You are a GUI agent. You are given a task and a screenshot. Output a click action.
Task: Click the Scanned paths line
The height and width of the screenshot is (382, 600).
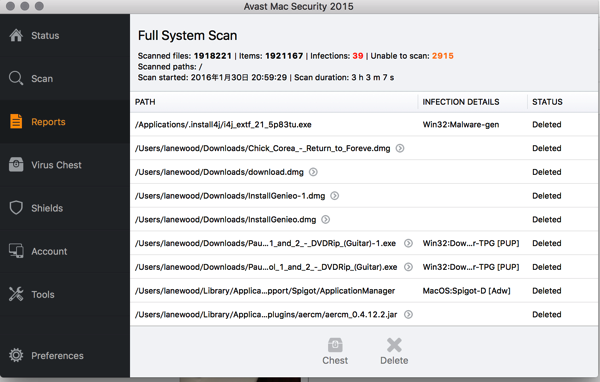[x=170, y=67]
